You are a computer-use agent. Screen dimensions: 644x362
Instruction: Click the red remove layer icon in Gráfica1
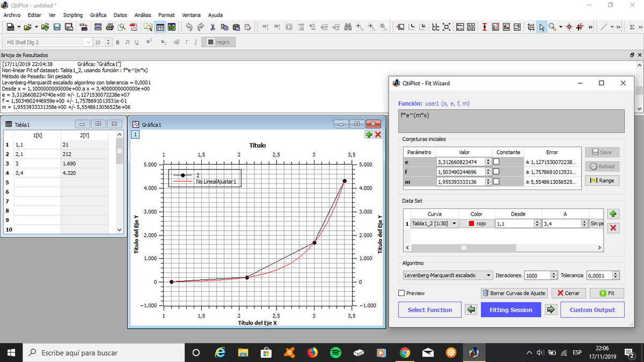(x=378, y=135)
